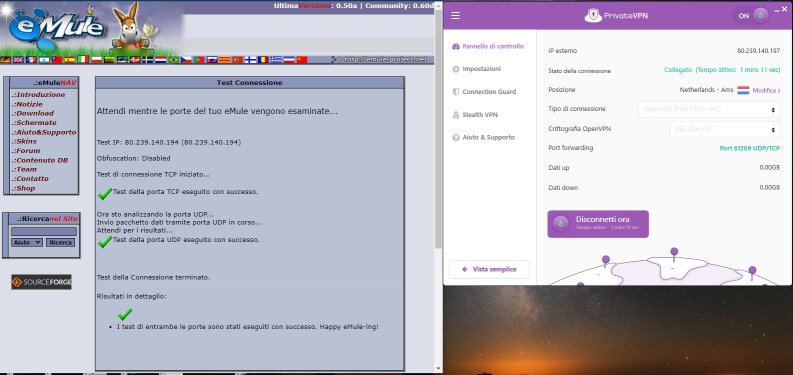Open the Schermate nav link
This screenshot has width=793, height=375.
tap(34, 122)
